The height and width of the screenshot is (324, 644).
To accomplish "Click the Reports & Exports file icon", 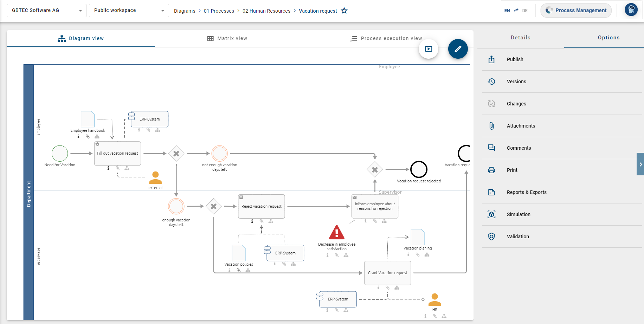I will [491, 192].
